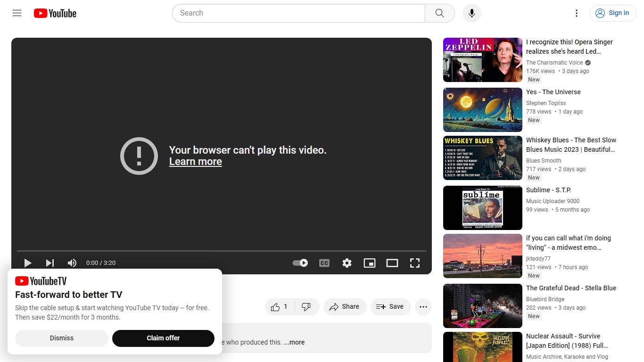Viewport: 644px width, 362px height.
Task: Open the three-dot settings menu in header
Action: (x=577, y=13)
